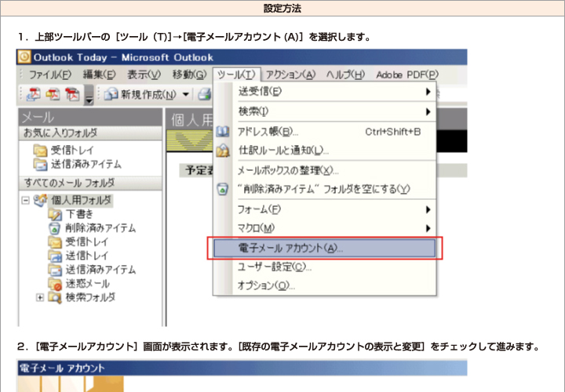This screenshot has height=392, width=565.
Task: Open オプション(O) from Tools menu
Action: (324, 285)
